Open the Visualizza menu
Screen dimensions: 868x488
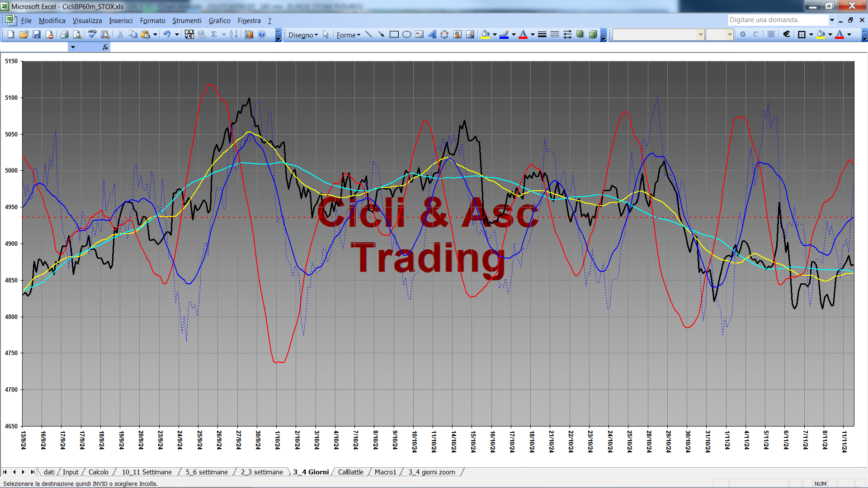pos(87,21)
